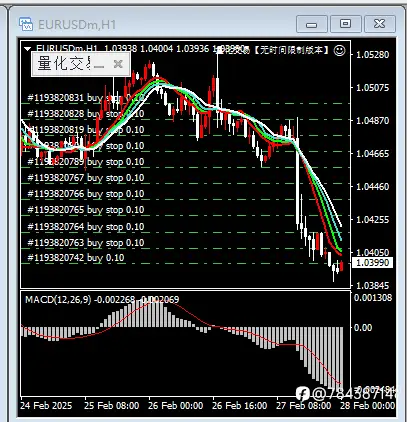Screen dimensions: 407x422
Task: Click time axis label 26 Feb 00:00
Action: click(x=176, y=406)
